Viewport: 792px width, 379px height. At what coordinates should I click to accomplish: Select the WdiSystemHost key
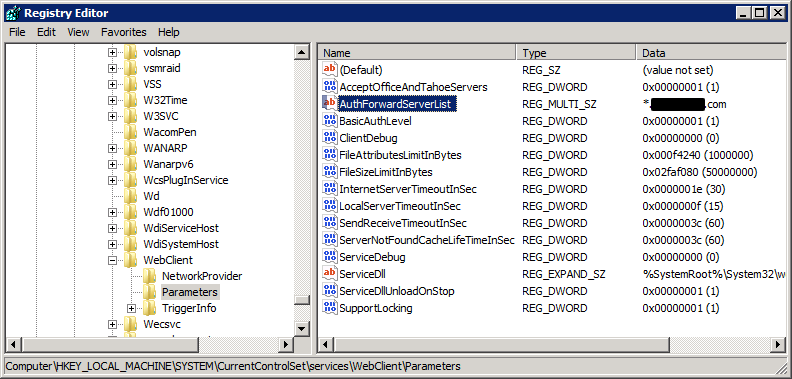pos(181,244)
